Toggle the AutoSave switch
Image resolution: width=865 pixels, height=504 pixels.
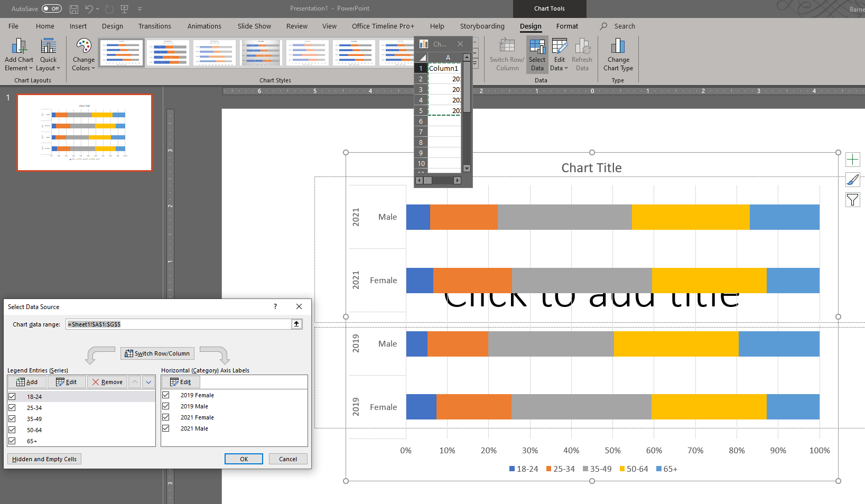[52, 8]
